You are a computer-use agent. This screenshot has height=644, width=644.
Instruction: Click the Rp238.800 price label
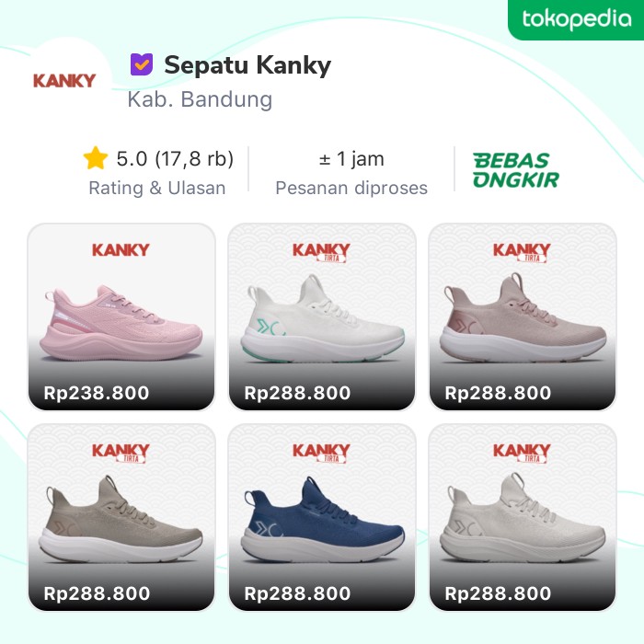point(97,393)
